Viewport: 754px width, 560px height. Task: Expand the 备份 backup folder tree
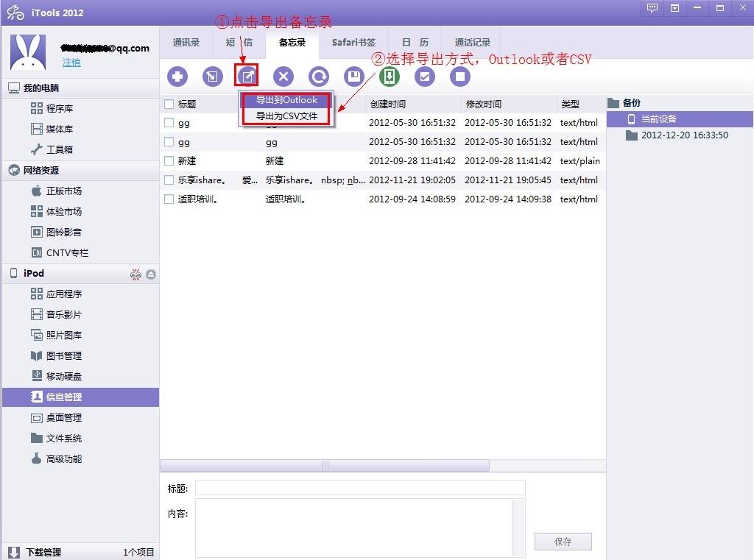[x=613, y=104]
